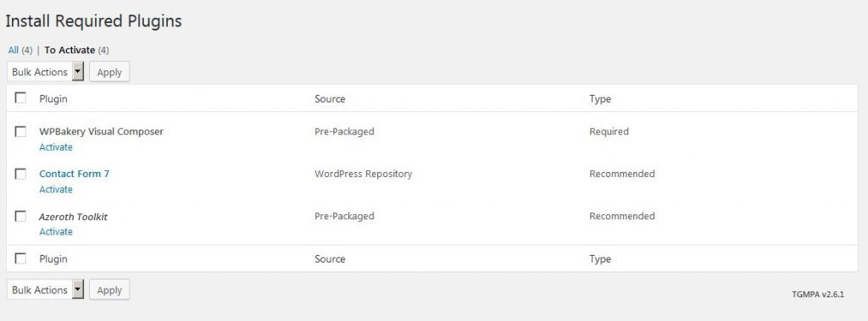Tick the WPBakery Visual Composer checkbox

tap(20, 132)
